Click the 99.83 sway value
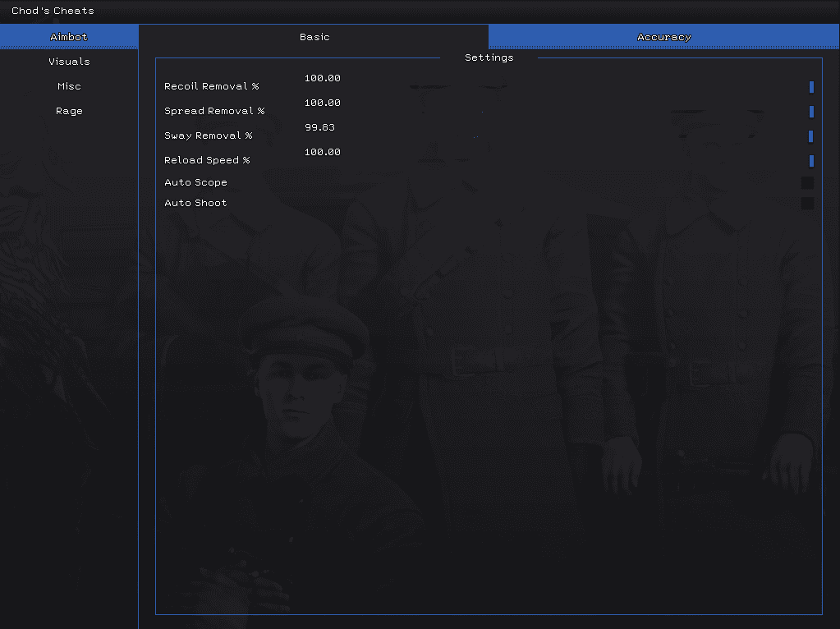 pyautogui.click(x=319, y=127)
